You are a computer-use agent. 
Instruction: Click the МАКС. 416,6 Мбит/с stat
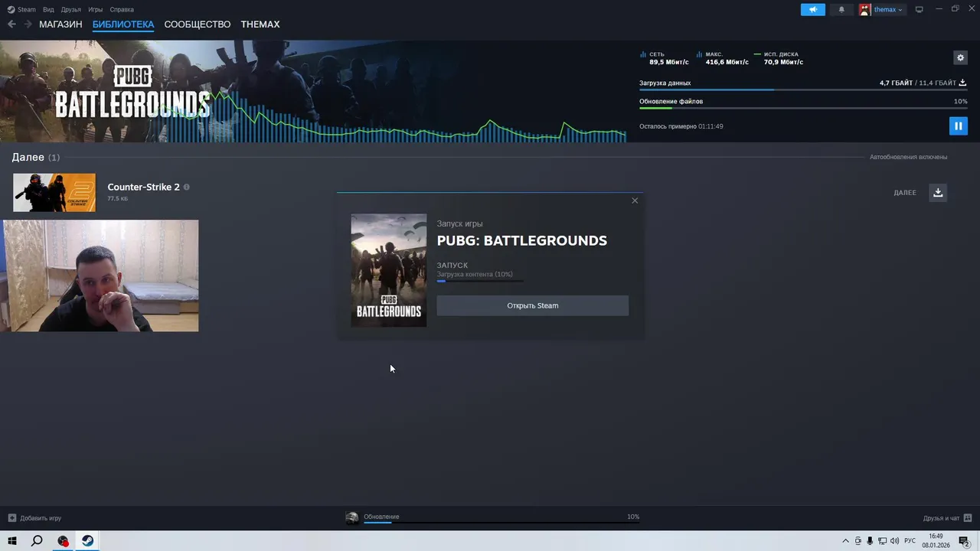pos(723,58)
